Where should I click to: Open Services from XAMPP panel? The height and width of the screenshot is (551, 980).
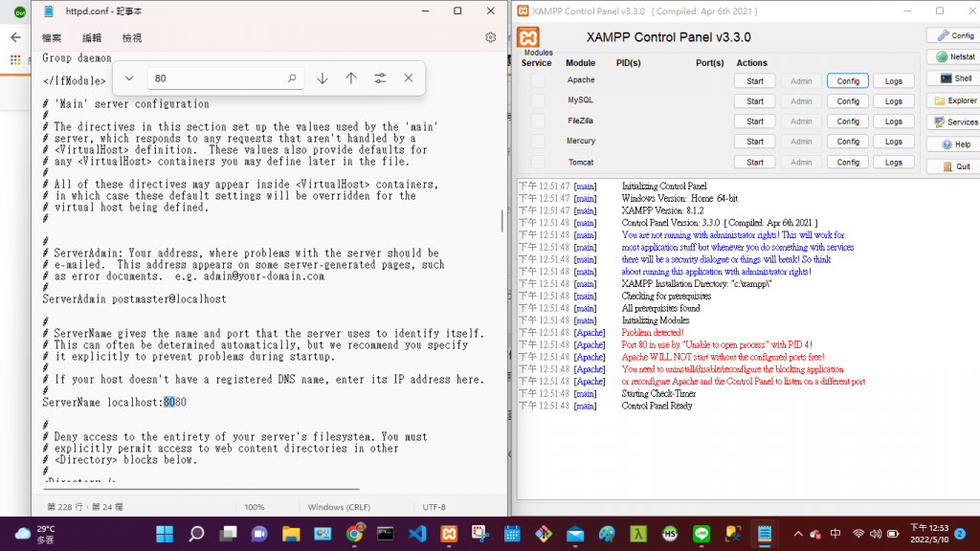[954, 122]
